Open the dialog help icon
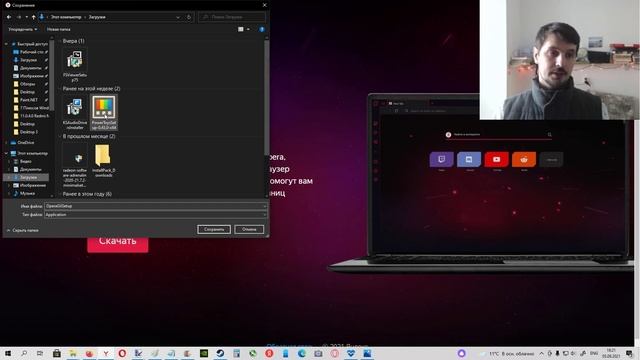This screenshot has width=640, height=360. (x=262, y=29)
